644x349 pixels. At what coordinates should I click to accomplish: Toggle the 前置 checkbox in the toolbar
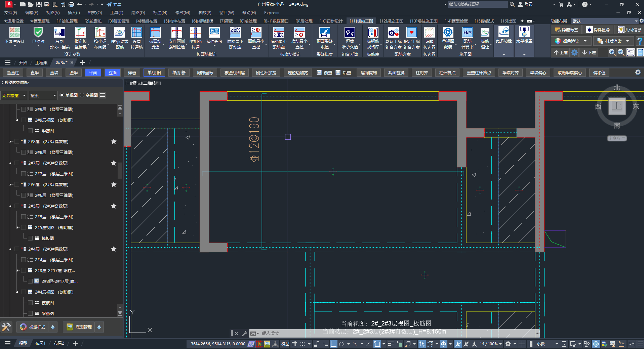tap(319, 73)
